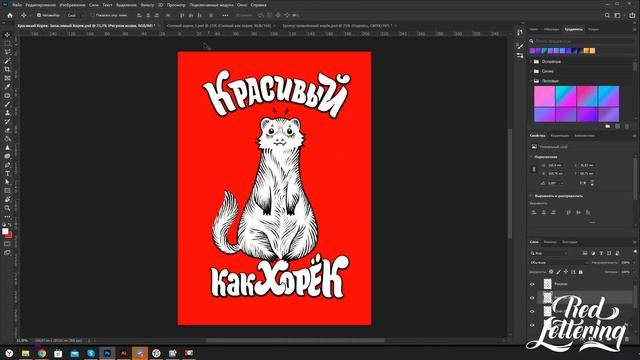Screen dimensions: 640x360
Task: Toggle the width-height link constraint
Action: click(533, 169)
